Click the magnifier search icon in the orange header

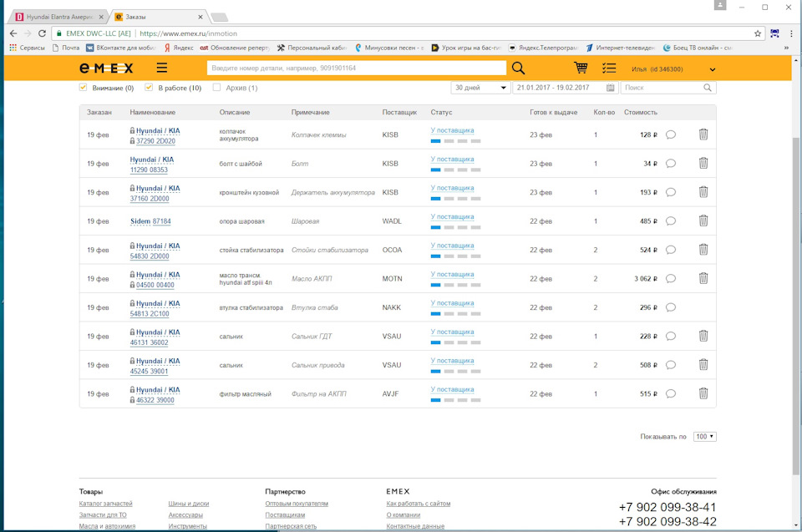(518, 68)
